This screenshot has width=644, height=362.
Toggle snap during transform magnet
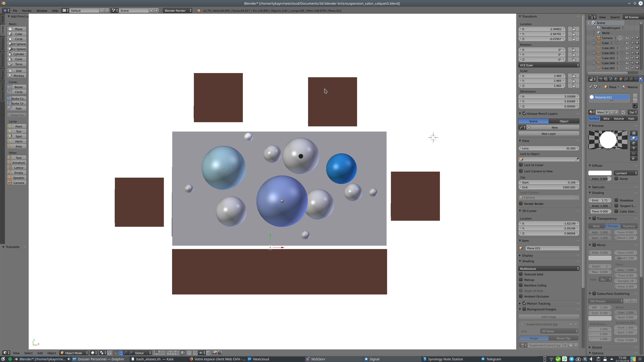(x=195, y=353)
